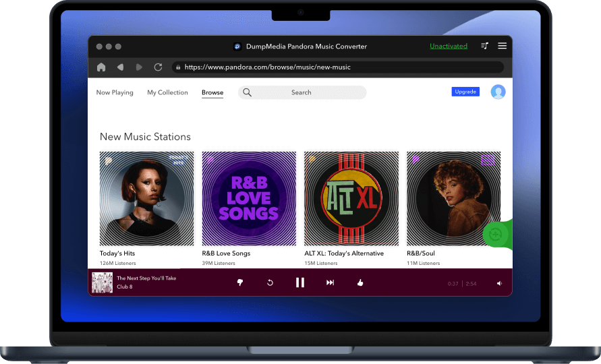Click the R&B/Soul title
Screen dimensions: 601x364
(x=421, y=253)
